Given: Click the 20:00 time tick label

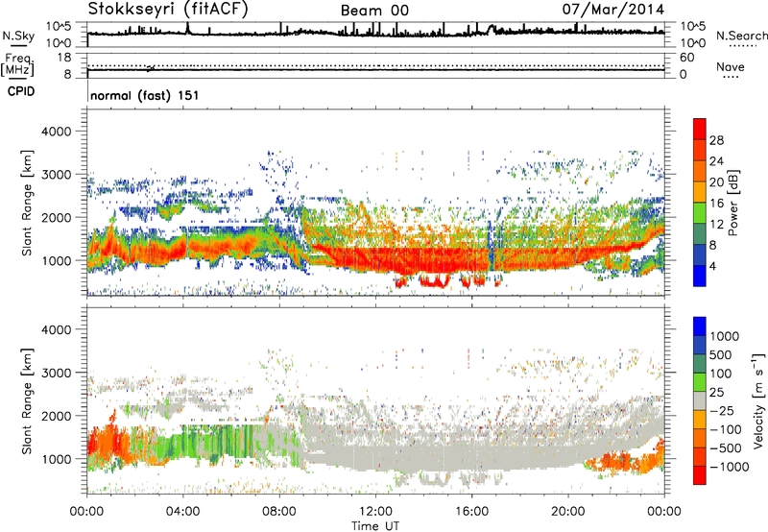Looking at the screenshot, I should pyautogui.click(x=567, y=512).
